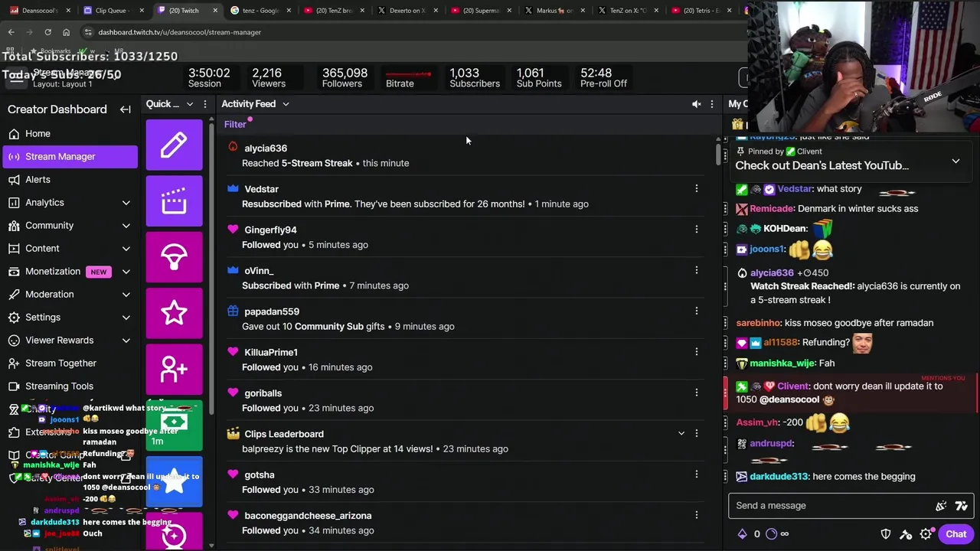Switch to the tenz - Google browser tab
Viewport: 980px width, 551px height.
tap(260, 11)
